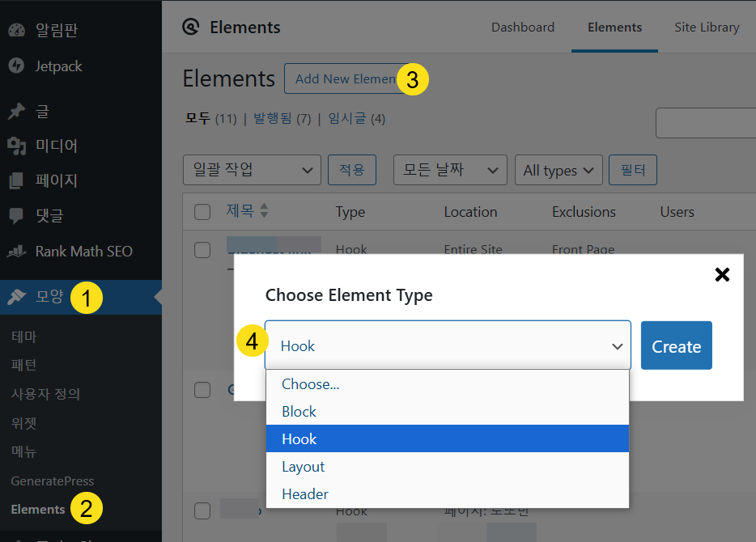Image resolution: width=756 pixels, height=542 pixels.
Task: Toggle the select-all checkbox in table header
Action: pyautogui.click(x=202, y=211)
